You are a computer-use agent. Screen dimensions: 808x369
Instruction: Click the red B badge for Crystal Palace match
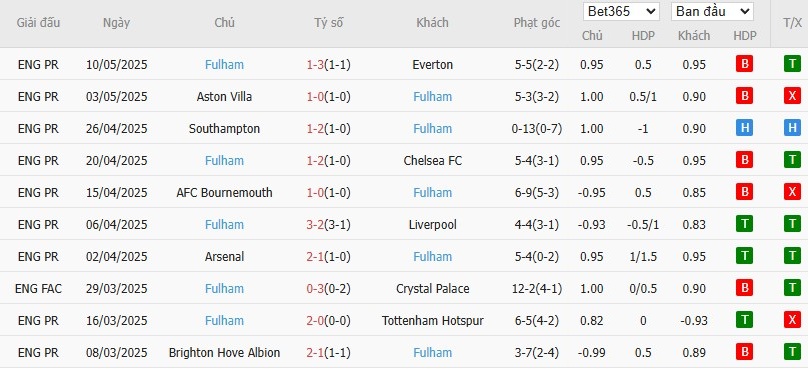[x=744, y=288]
